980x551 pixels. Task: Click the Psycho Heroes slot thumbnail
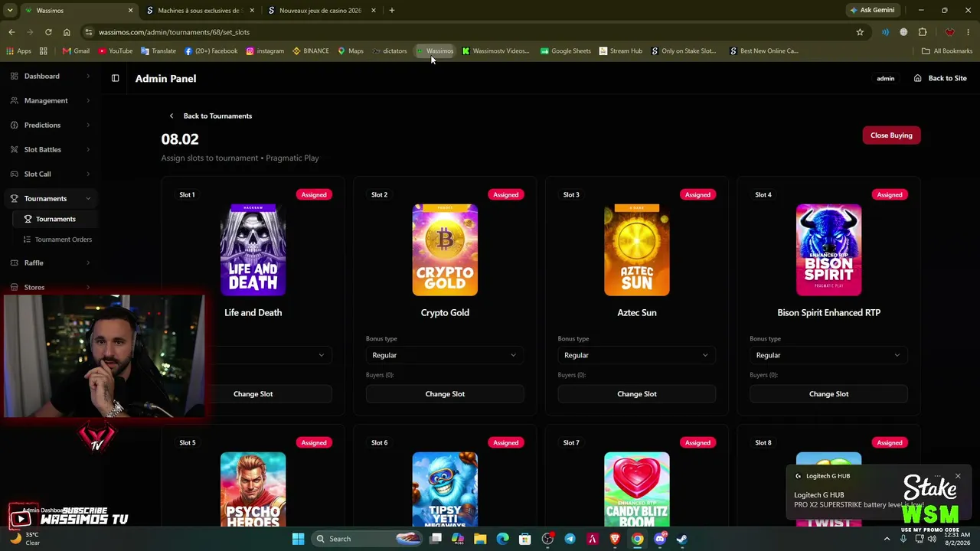[x=253, y=490]
